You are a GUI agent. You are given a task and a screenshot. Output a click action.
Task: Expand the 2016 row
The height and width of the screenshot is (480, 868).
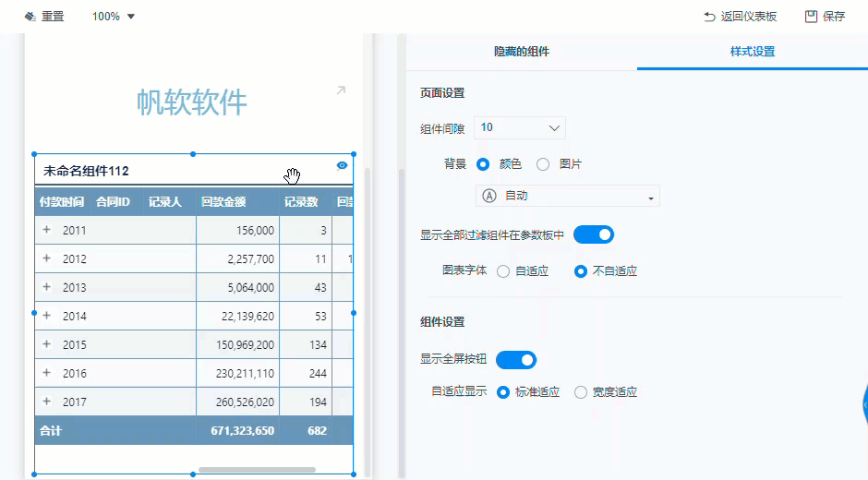(x=47, y=373)
